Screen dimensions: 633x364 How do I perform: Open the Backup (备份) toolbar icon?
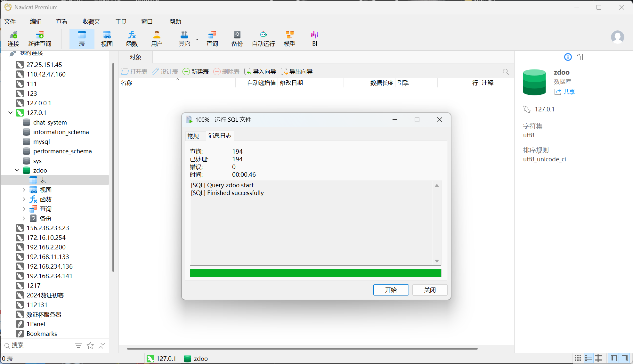pyautogui.click(x=237, y=38)
